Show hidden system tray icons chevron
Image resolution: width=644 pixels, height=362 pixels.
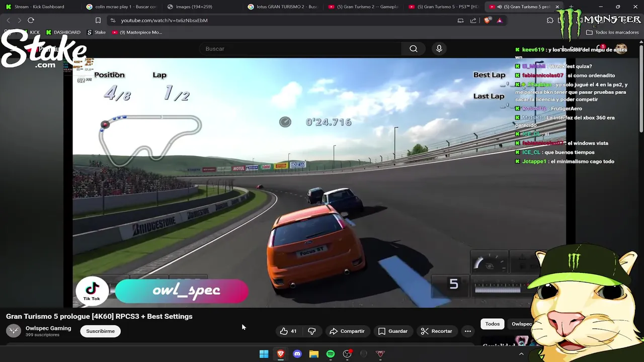[521, 354]
